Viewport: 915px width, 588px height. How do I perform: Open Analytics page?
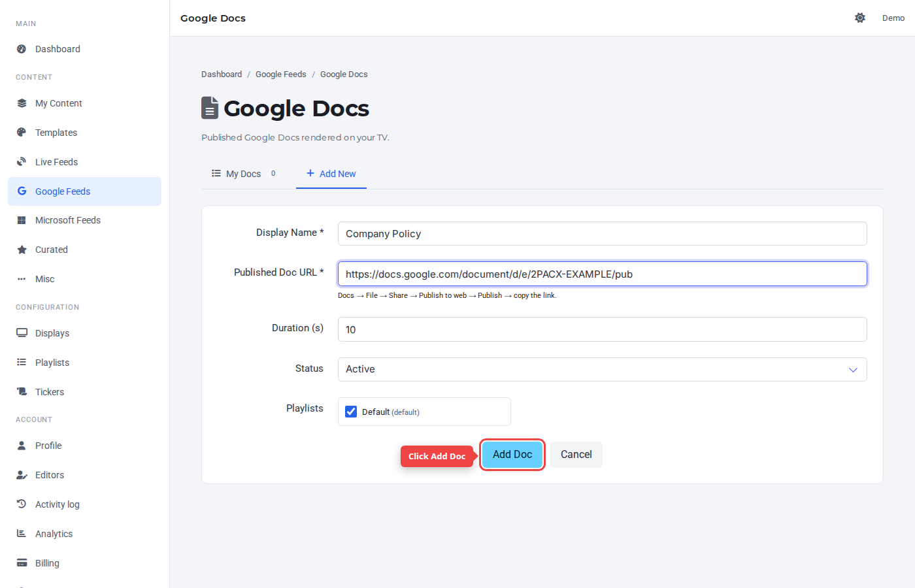[84, 534]
